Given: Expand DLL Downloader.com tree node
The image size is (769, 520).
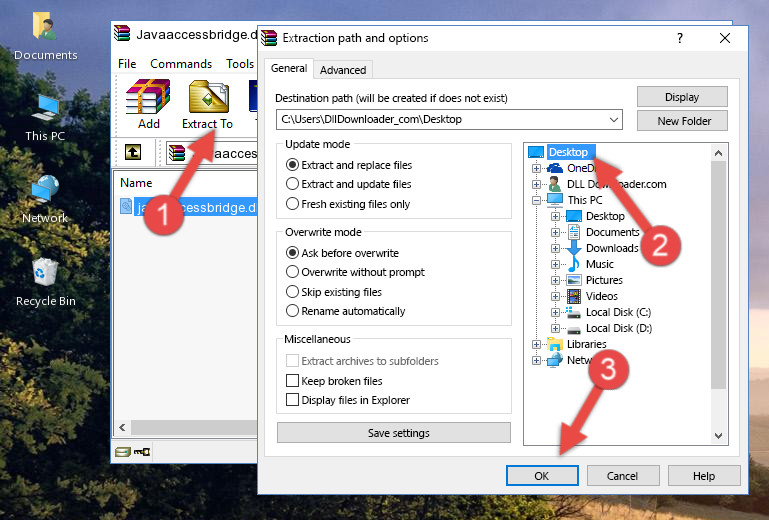Looking at the screenshot, I should (x=536, y=184).
